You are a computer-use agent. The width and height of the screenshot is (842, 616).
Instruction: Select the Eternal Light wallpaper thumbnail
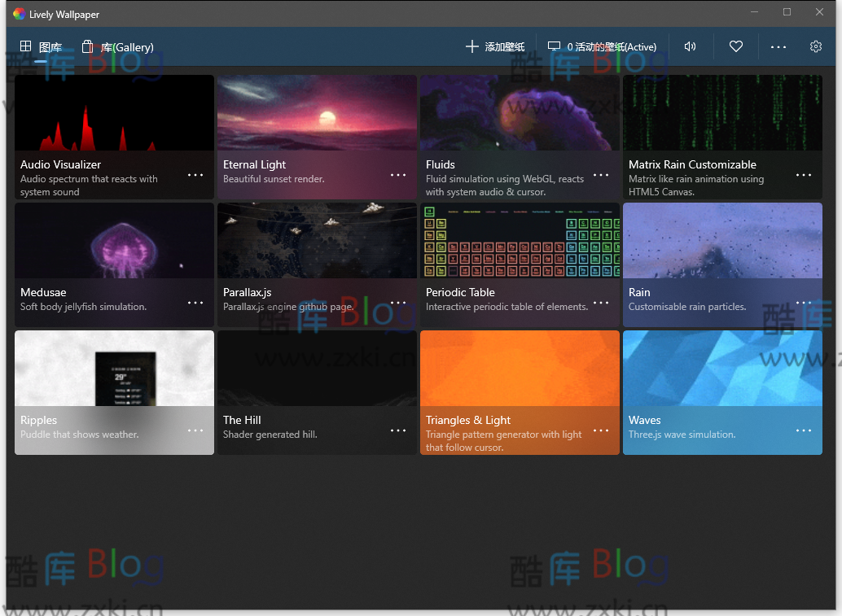coord(316,112)
